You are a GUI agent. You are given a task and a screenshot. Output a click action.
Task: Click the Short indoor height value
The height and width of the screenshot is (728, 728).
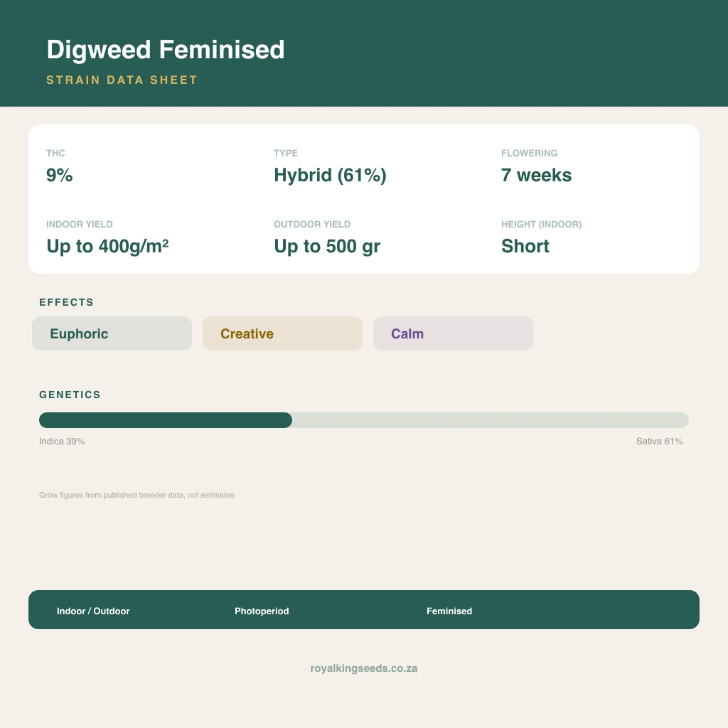pos(525,246)
